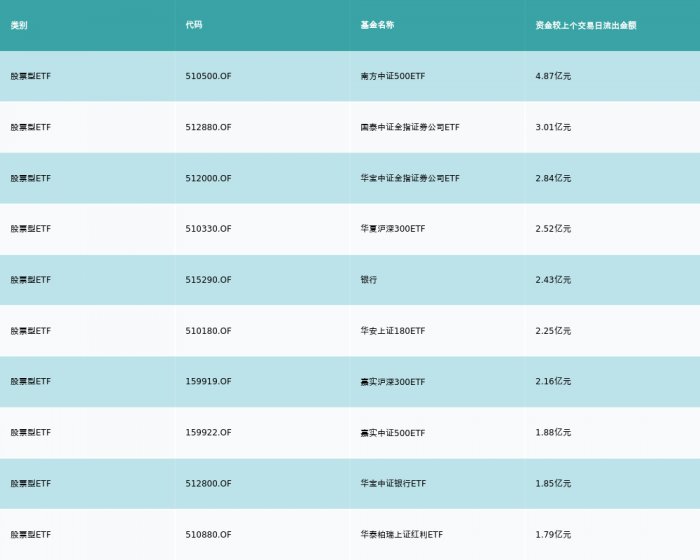Select fund code 510330.OF

pos(208,229)
